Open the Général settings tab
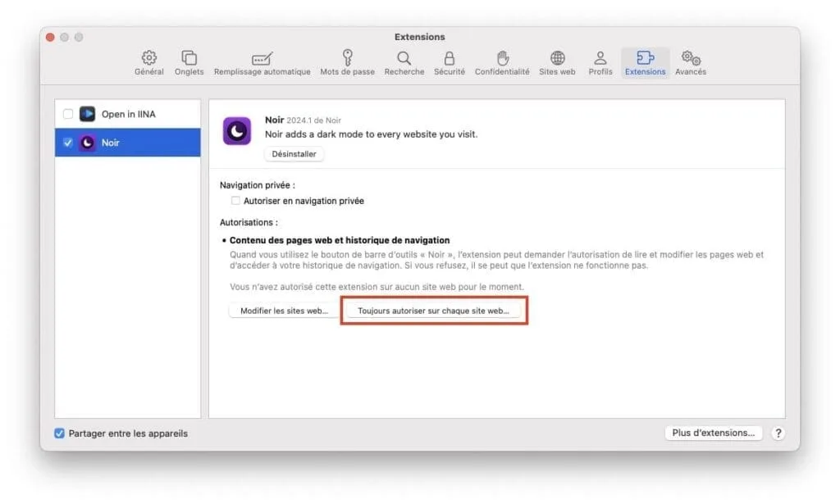This screenshot has width=840, height=504. [148, 62]
